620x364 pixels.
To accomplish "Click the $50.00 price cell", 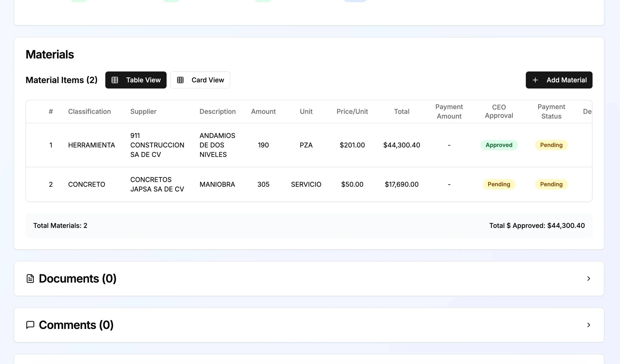I will click(352, 184).
